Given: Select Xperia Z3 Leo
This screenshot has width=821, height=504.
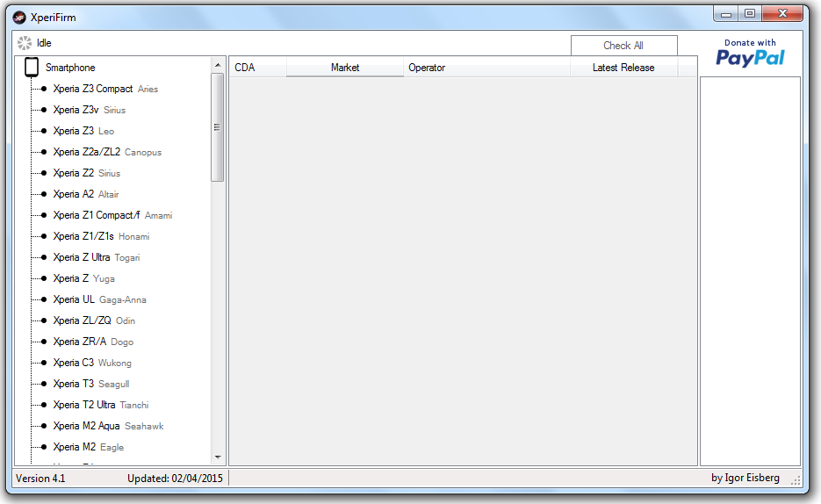Looking at the screenshot, I should 83,131.
